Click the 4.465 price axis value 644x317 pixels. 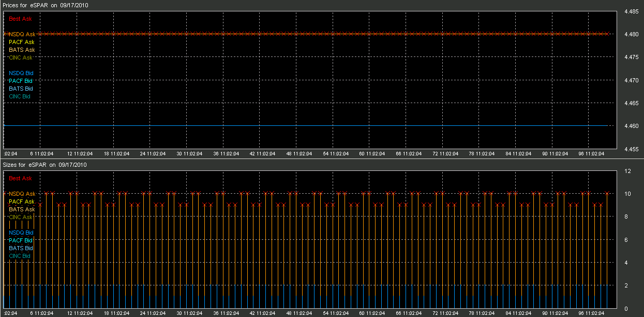[631, 104]
